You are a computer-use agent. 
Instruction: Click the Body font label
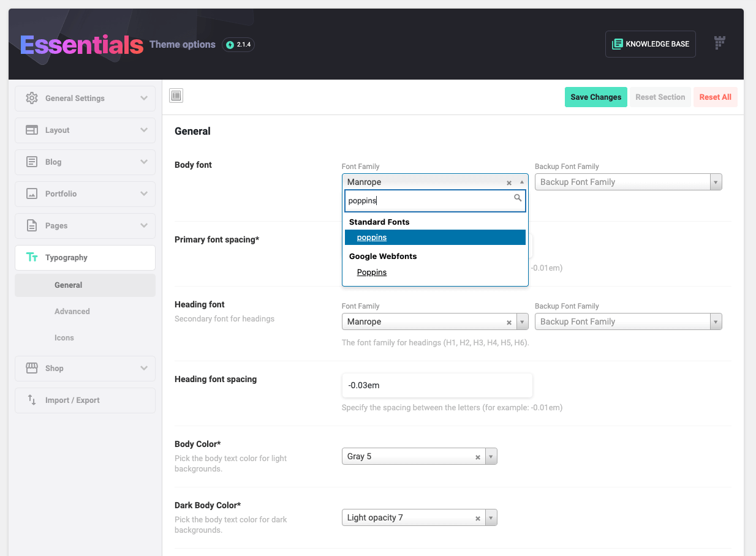click(193, 165)
